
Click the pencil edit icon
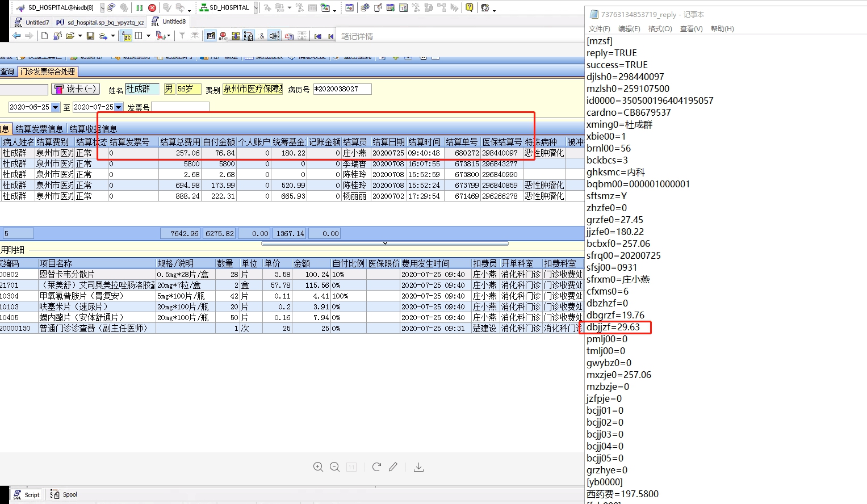(x=393, y=467)
